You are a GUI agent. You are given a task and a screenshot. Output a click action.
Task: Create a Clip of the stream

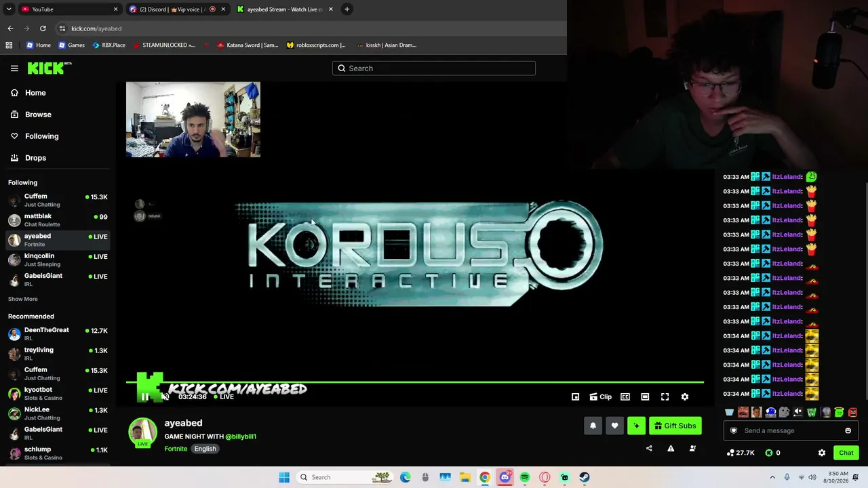pos(600,397)
